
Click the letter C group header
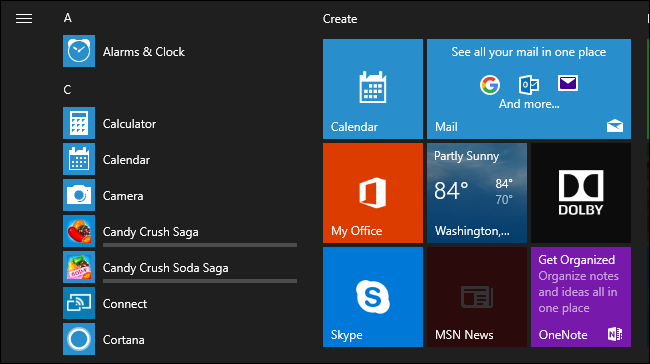click(68, 90)
